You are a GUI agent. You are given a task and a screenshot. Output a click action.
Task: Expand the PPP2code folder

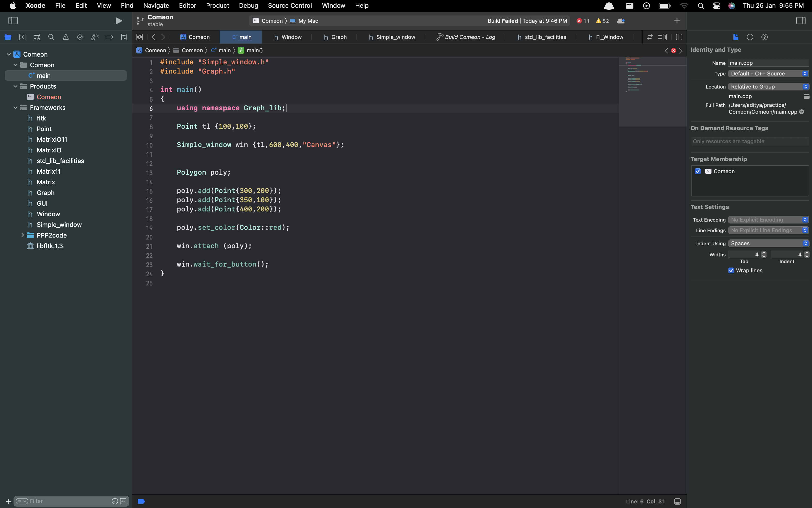[x=23, y=235]
